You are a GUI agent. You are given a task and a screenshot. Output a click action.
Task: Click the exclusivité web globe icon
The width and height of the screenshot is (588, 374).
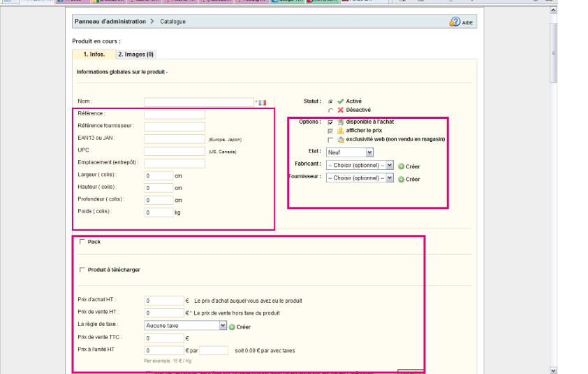pos(340,140)
